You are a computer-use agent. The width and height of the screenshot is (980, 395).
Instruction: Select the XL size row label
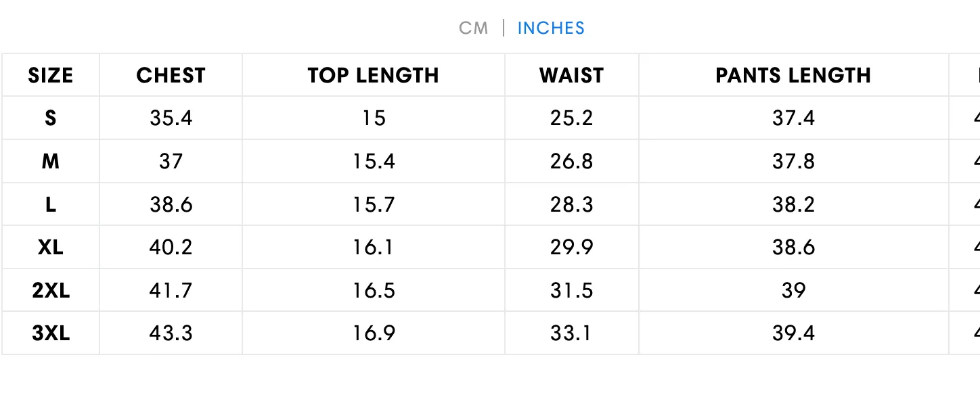(51, 248)
